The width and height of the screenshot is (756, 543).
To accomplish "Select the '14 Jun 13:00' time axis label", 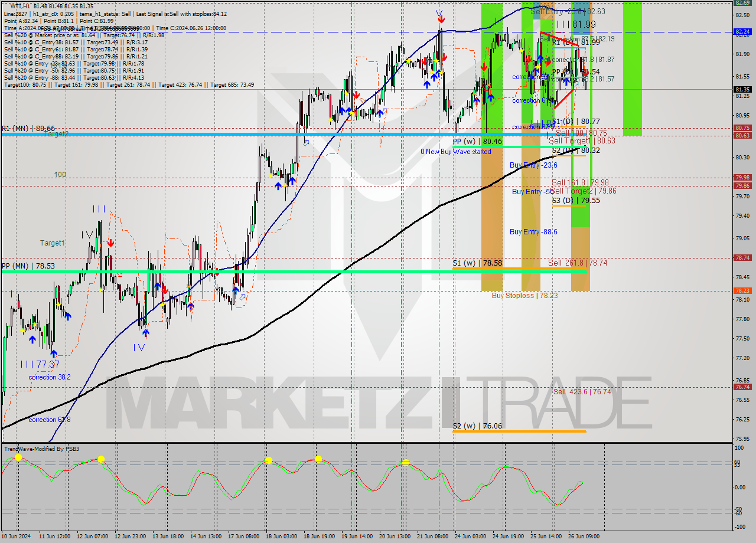I will 206,536.
